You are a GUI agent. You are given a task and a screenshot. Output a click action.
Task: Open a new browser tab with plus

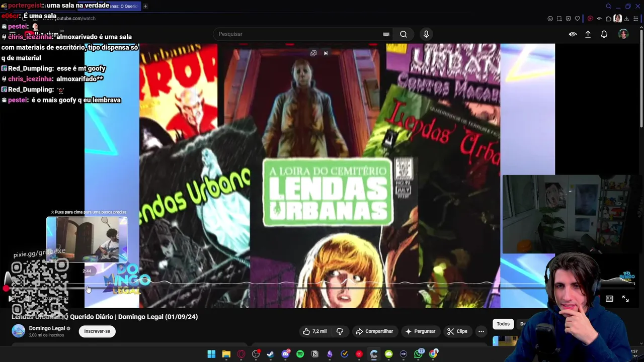pos(145,6)
